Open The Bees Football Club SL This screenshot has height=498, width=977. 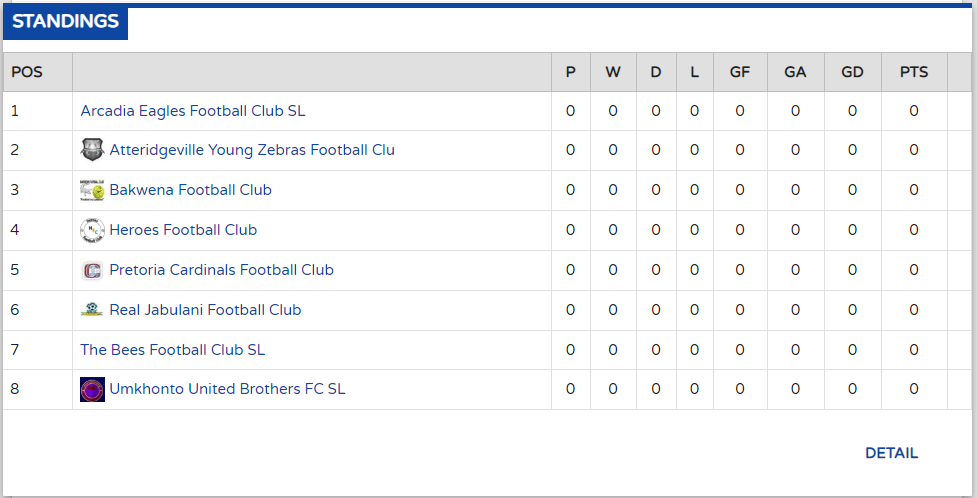click(173, 350)
